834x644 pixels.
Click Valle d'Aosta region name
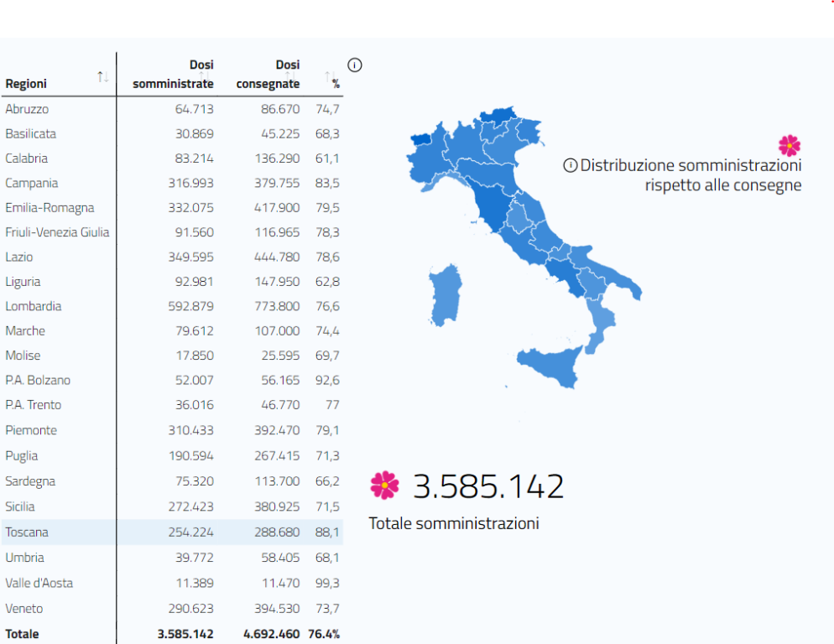tap(39, 583)
